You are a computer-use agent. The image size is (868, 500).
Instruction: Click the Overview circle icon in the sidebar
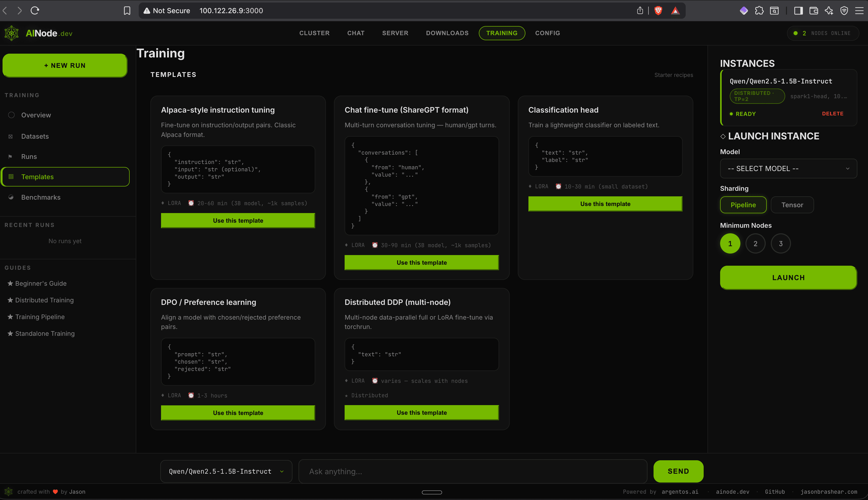click(11, 115)
